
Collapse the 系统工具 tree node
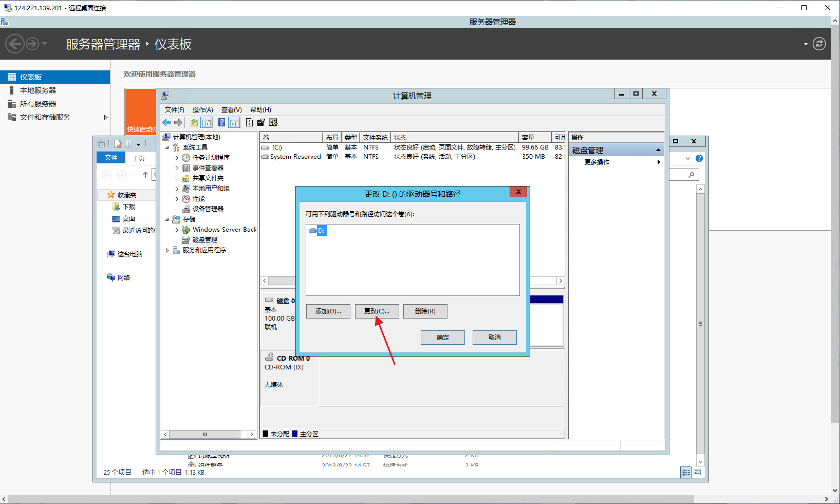coord(167,147)
